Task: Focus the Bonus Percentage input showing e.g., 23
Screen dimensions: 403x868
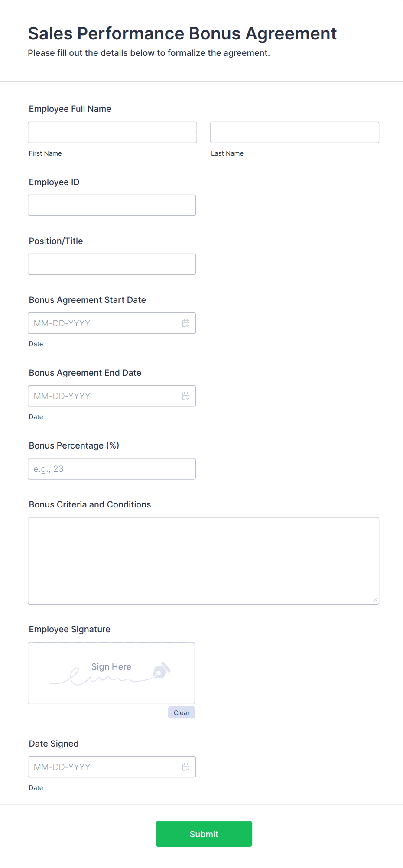Action: (111, 468)
